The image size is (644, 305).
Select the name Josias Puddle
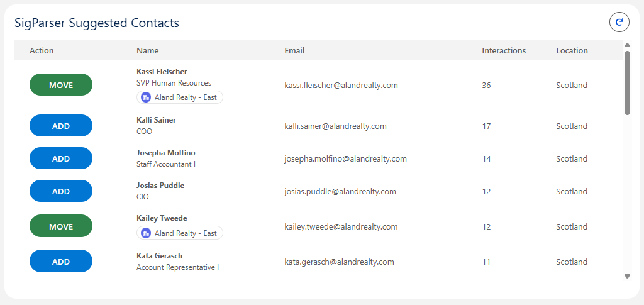click(160, 185)
